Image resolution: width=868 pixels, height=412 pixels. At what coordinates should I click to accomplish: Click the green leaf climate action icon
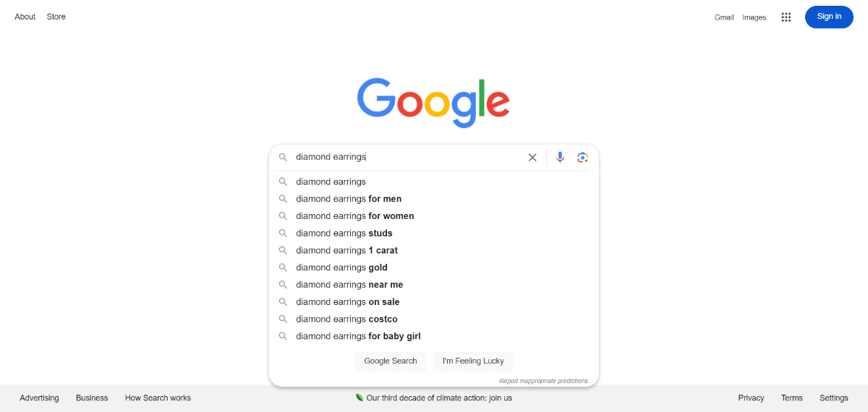coord(359,398)
